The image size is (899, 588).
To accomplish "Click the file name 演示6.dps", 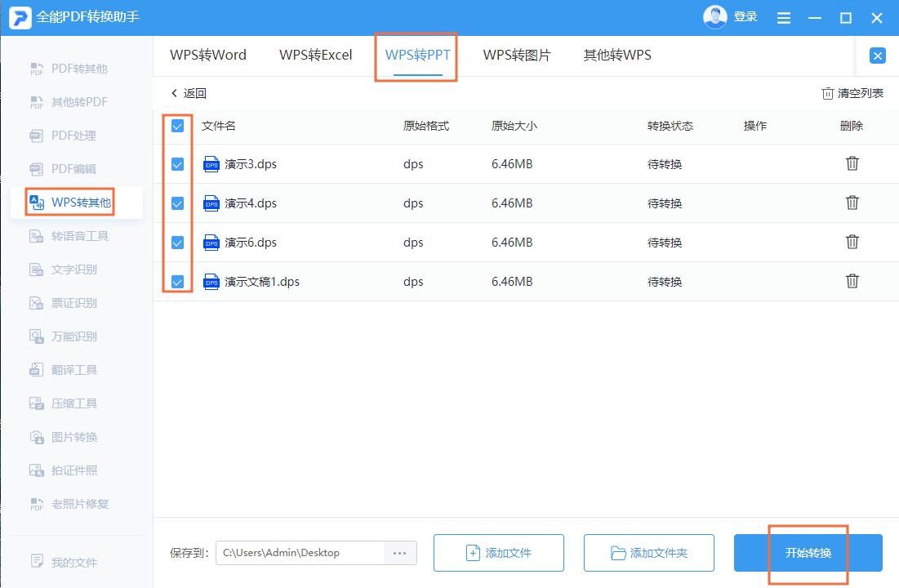I will (251, 242).
